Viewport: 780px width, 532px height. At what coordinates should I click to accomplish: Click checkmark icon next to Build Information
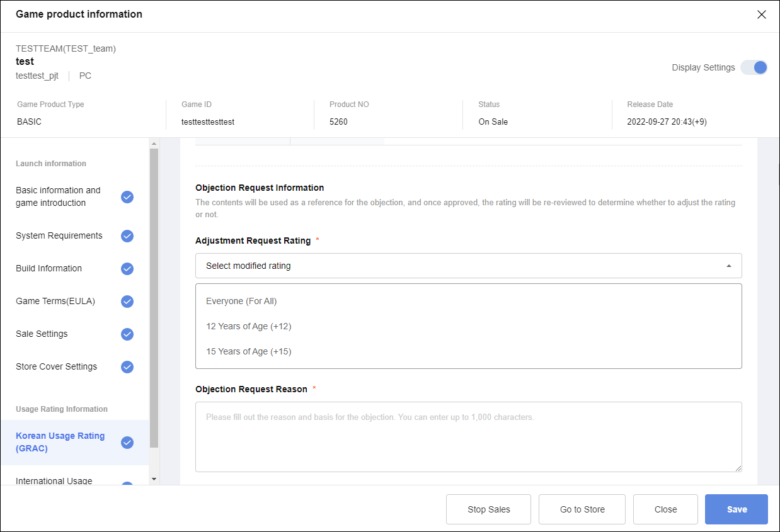pyautogui.click(x=127, y=269)
